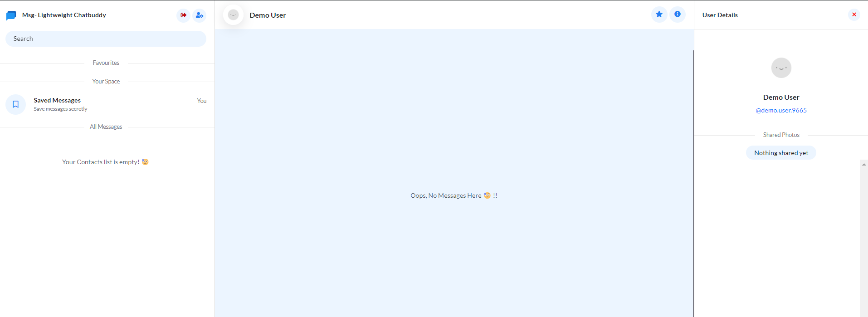Screen dimensions: 868x317
Task: Click the large avatar in User Details
Action: pyautogui.click(x=781, y=68)
